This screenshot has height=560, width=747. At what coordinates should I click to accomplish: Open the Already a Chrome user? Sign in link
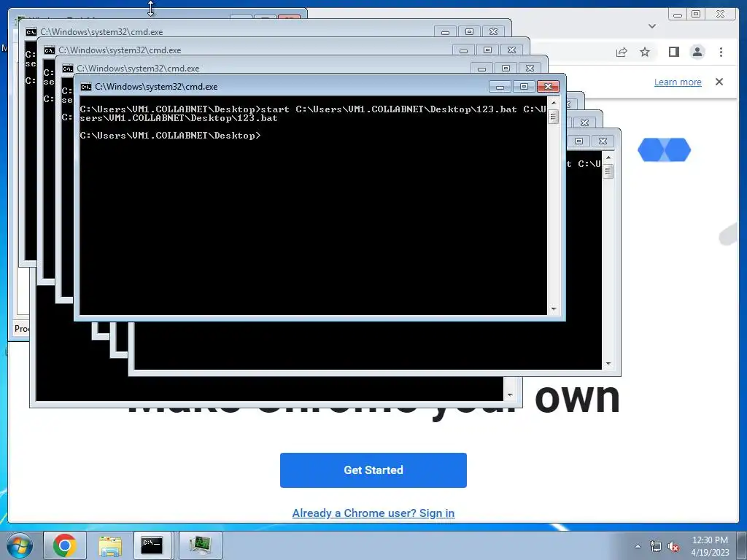point(373,513)
